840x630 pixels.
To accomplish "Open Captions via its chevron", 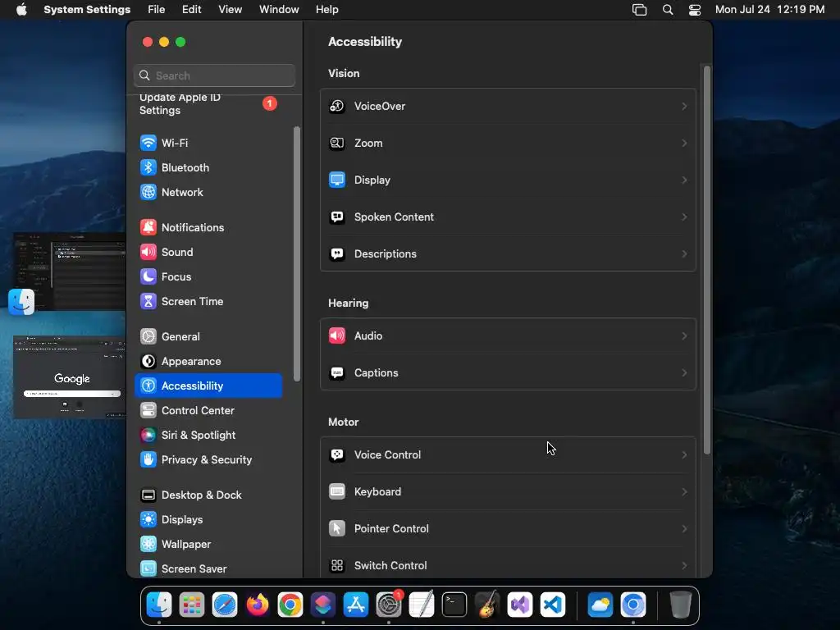I will pos(684,373).
